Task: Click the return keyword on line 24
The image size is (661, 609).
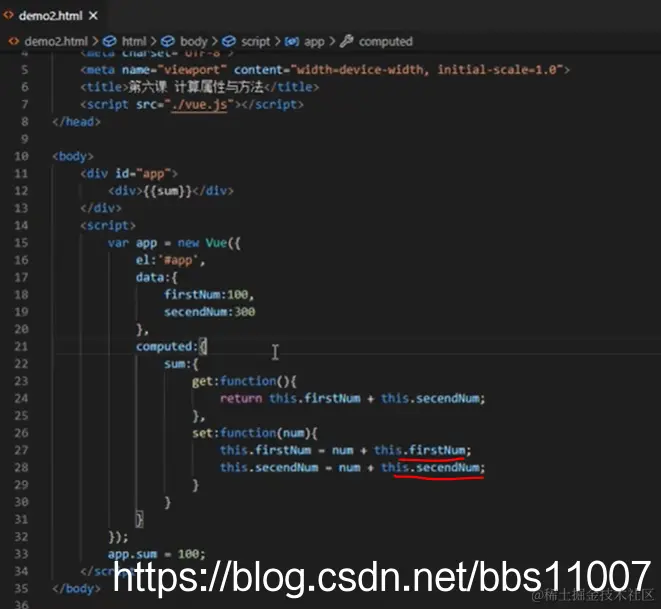Action: click(241, 398)
